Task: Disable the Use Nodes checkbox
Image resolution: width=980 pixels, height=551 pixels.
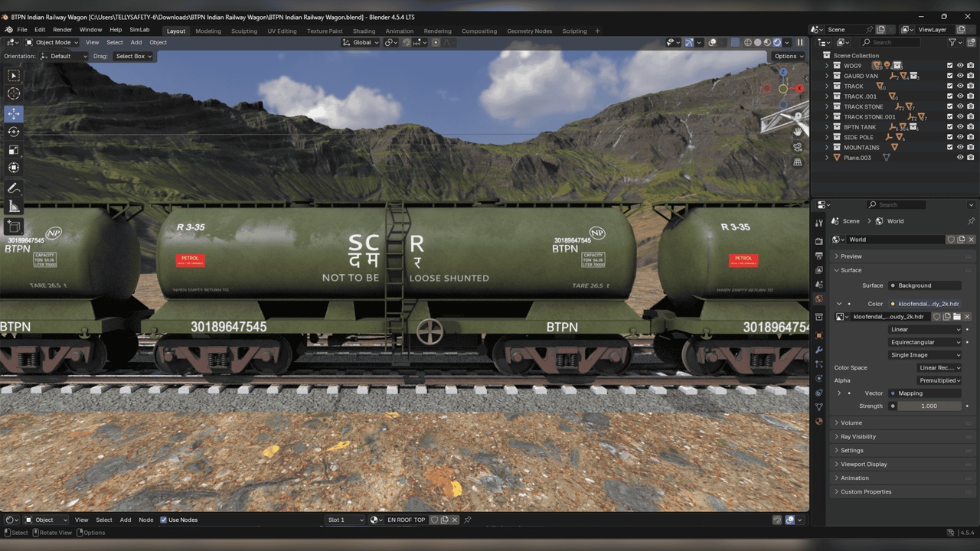Action: 163,520
